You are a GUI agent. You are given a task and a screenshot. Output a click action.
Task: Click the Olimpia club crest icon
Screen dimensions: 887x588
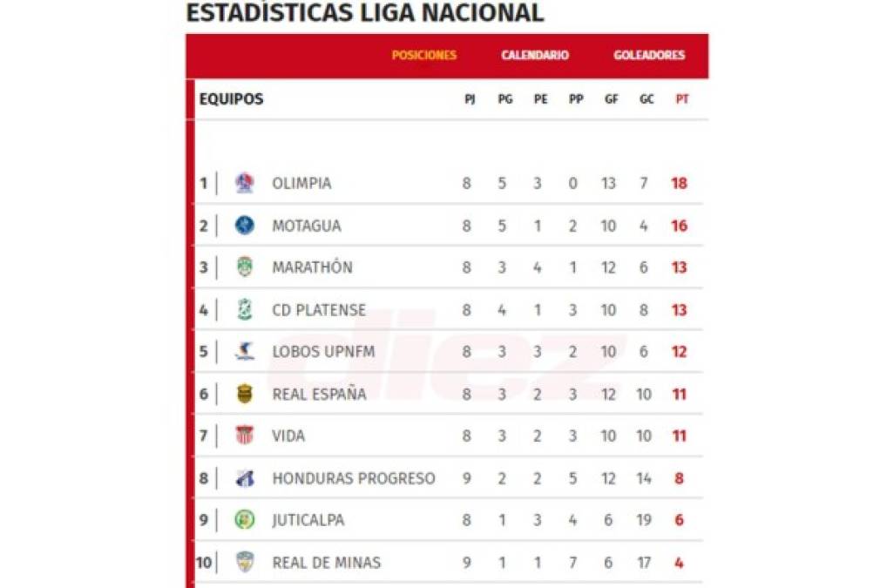(x=245, y=183)
